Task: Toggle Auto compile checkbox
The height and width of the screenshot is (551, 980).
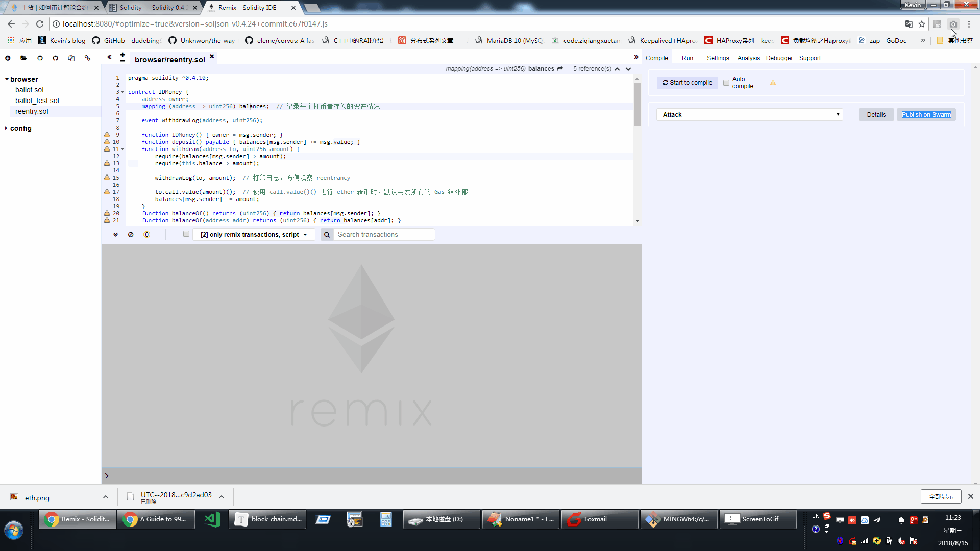Action: click(726, 83)
